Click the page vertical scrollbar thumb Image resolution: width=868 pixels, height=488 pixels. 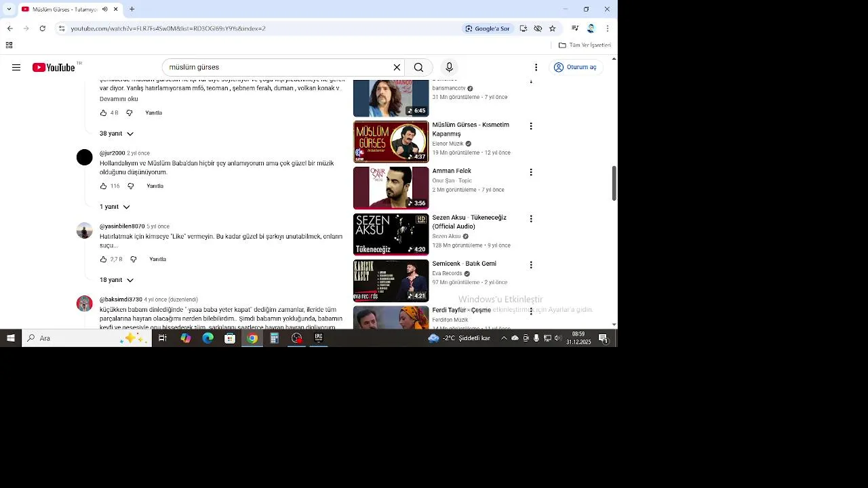tap(614, 183)
